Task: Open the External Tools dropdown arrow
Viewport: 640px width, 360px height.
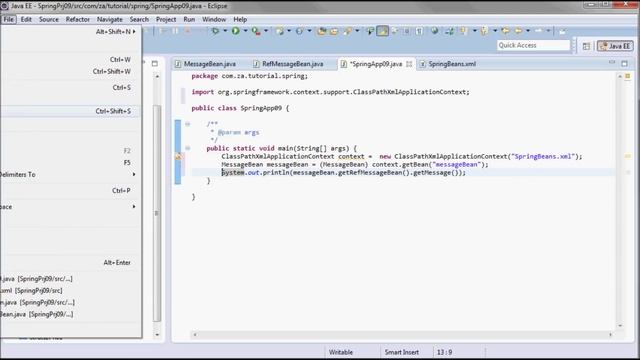Action: 266,31
